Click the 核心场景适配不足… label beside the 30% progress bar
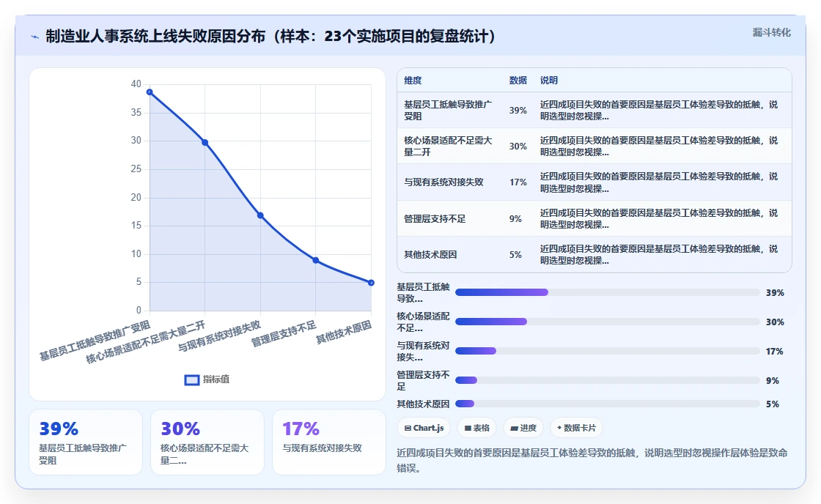This screenshot has height=504, width=821. click(423, 322)
